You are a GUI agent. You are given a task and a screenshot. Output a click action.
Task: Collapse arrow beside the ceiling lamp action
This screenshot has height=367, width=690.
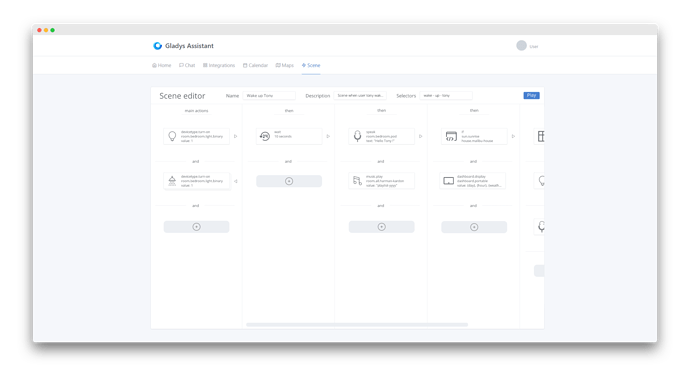pos(235,181)
